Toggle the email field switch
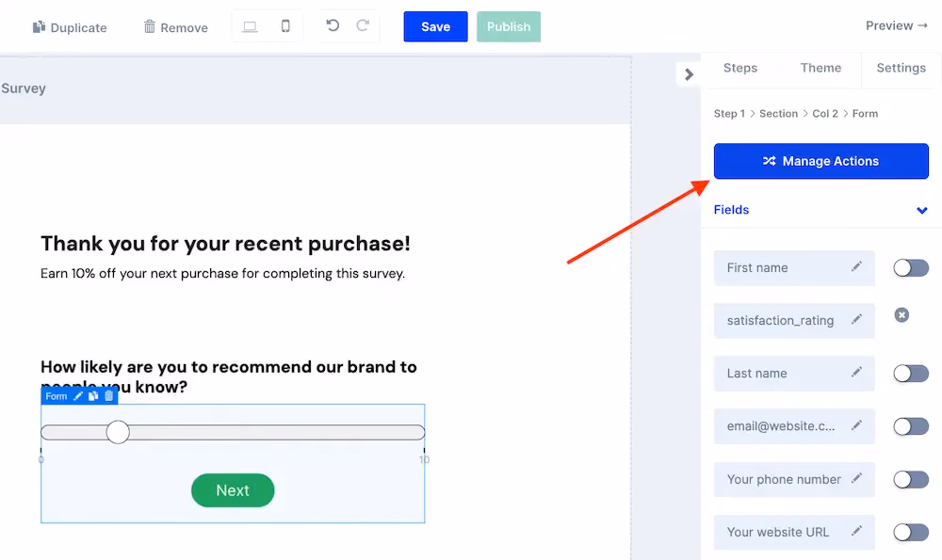 pyautogui.click(x=910, y=426)
